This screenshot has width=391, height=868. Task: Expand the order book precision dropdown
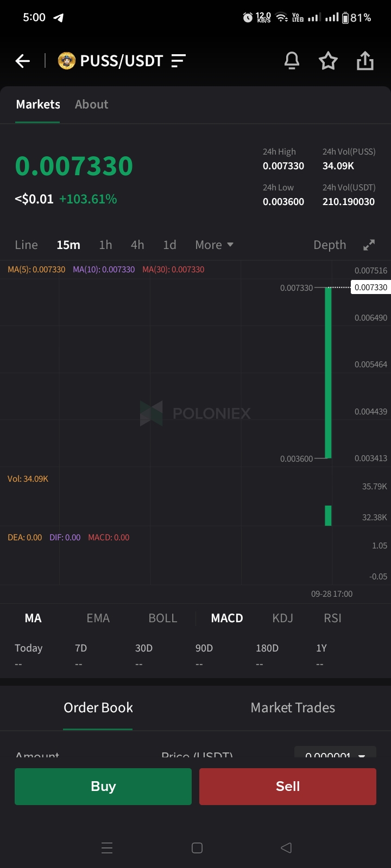pos(335,752)
